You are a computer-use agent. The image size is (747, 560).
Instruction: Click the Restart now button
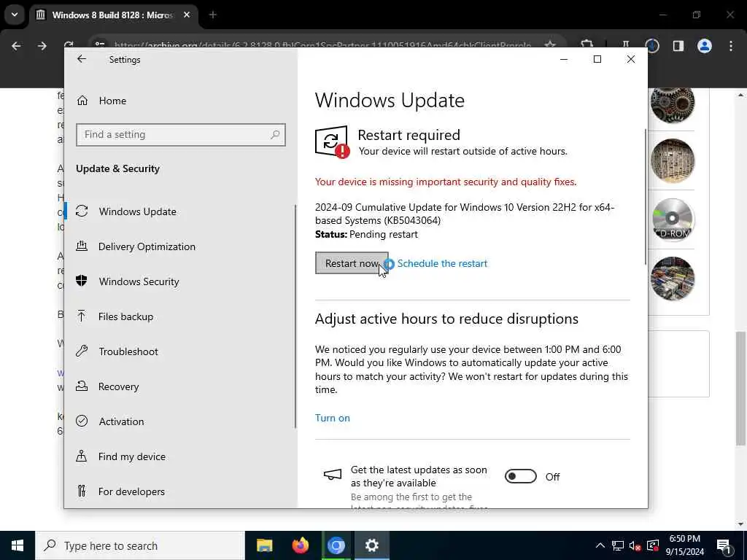352,263
